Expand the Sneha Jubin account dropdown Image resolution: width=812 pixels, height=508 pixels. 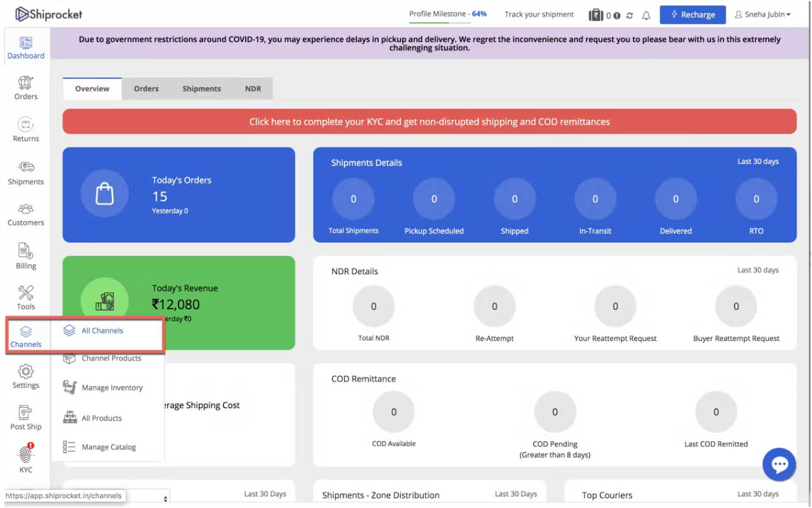pos(762,15)
